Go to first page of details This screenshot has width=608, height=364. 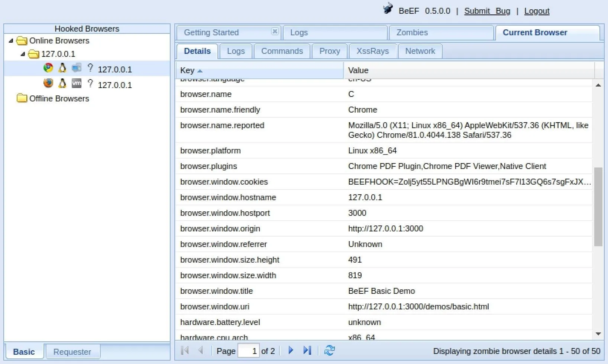pyautogui.click(x=185, y=350)
